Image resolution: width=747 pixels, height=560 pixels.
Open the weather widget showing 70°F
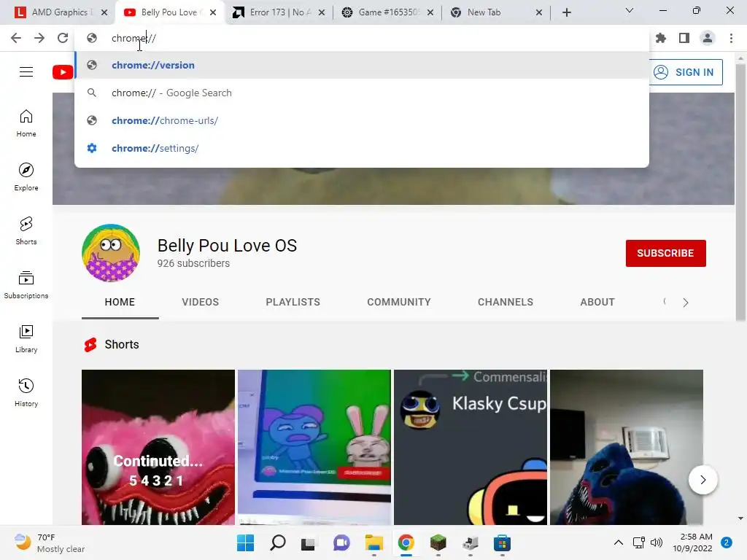click(50, 542)
